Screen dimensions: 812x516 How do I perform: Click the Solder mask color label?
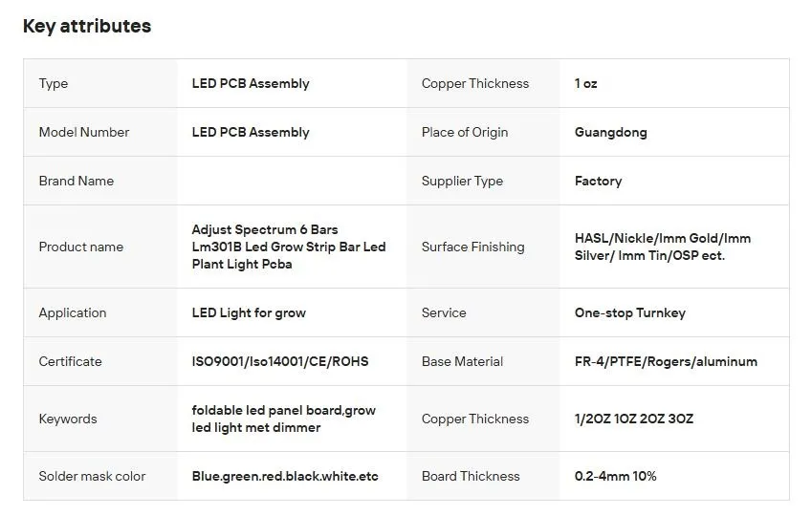[92, 476]
